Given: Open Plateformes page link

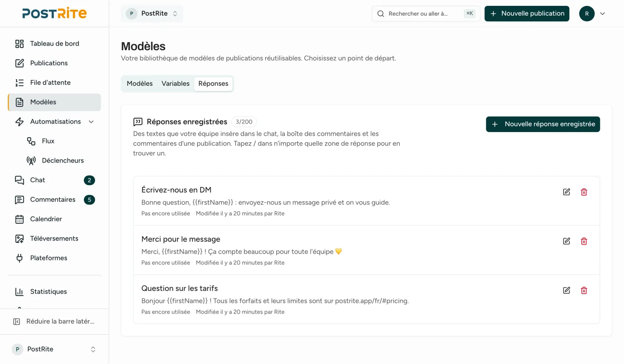Looking at the screenshot, I should pos(54,258).
